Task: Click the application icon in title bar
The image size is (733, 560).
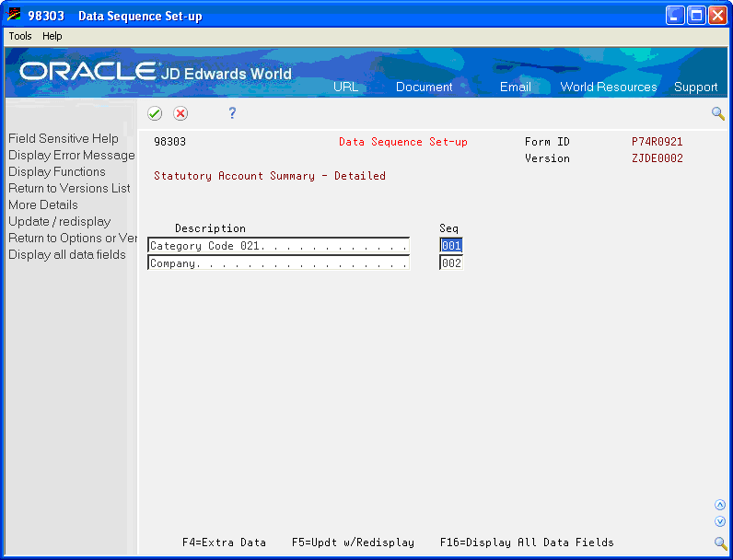Action: (14, 16)
